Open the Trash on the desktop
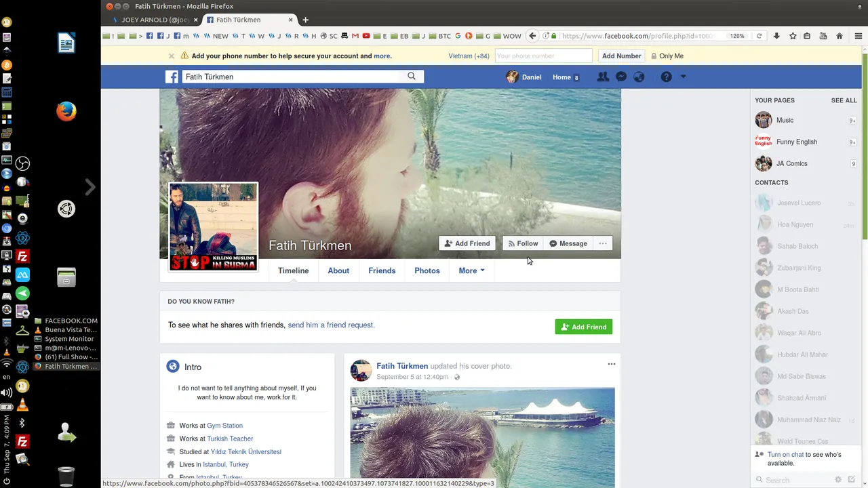The image size is (868, 488). (x=66, y=476)
